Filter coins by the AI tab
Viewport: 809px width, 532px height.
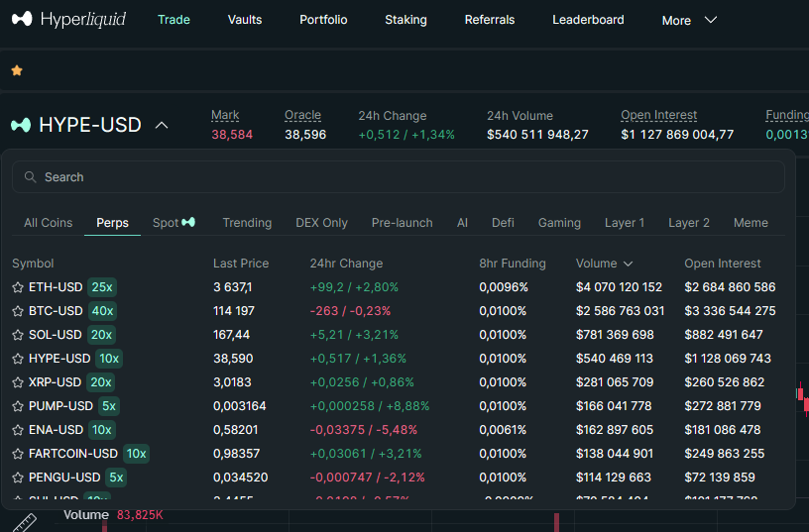click(x=462, y=223)
